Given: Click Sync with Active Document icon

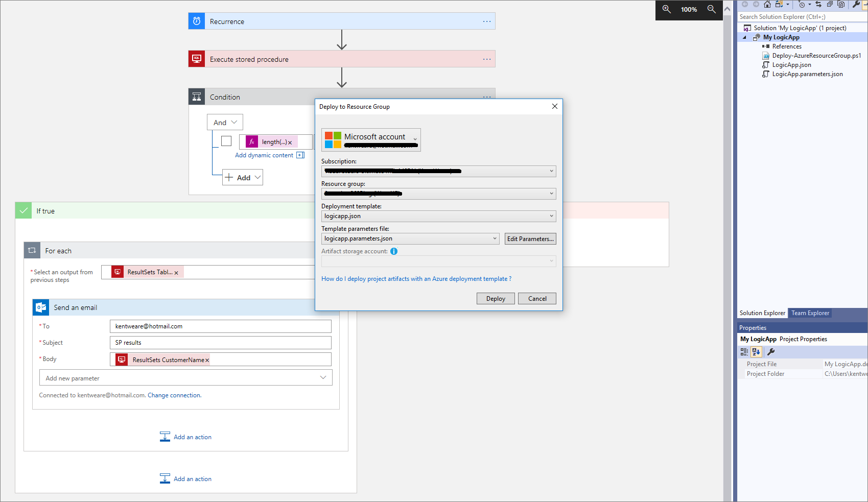Looking at the screenshot, I should (x=818, y=5).
